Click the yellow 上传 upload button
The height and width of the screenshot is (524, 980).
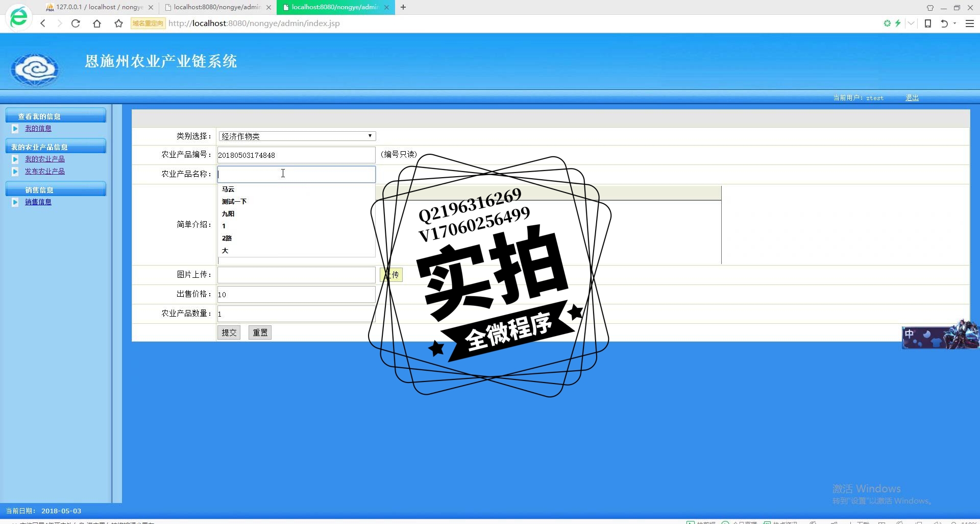[391, 275]
